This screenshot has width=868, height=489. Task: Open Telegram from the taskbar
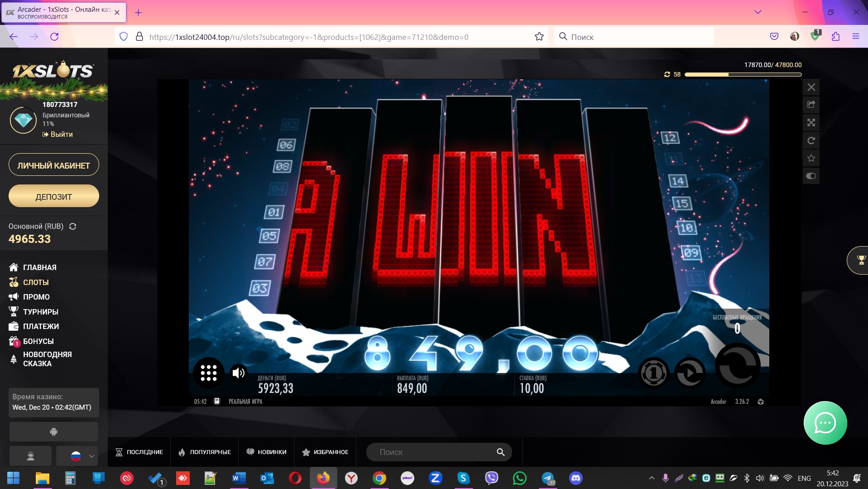click(548, 478)
